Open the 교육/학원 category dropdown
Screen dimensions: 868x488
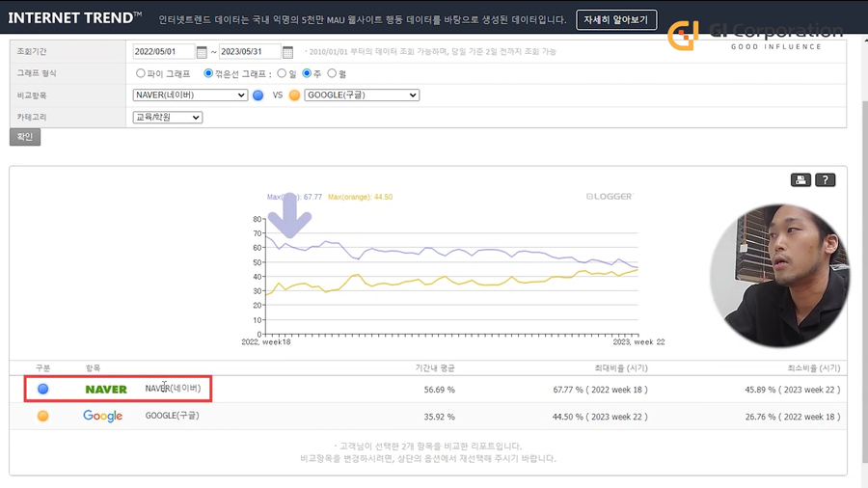coord(167,118)
